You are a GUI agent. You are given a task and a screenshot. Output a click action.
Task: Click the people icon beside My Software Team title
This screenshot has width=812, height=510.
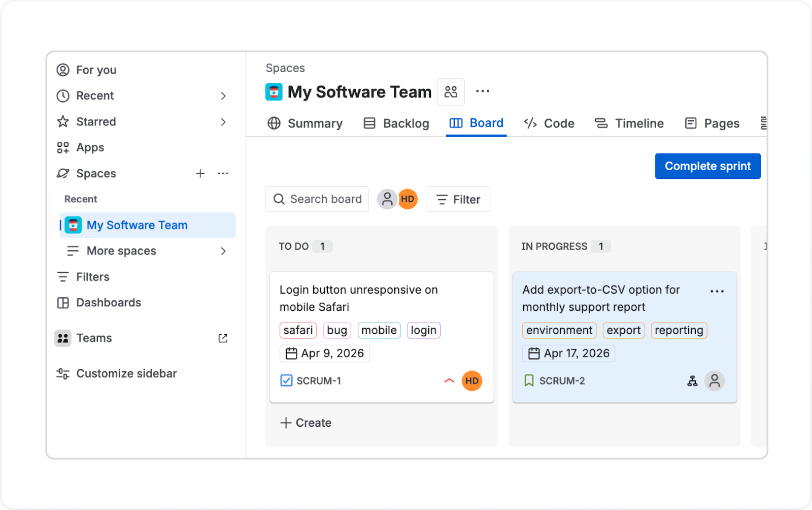(x=451, y=92)
